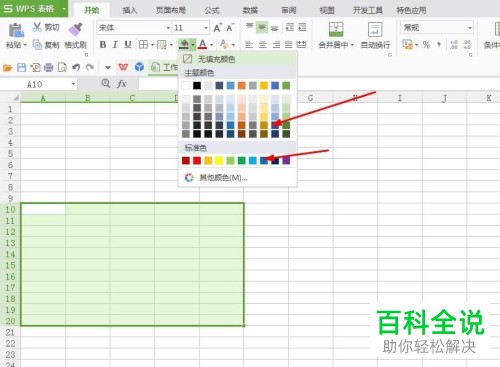Viewport: 500px width, 367px height.
Task: Click the Paste clipboard icon
Action: pyautogui.click(x=16, y=30)
